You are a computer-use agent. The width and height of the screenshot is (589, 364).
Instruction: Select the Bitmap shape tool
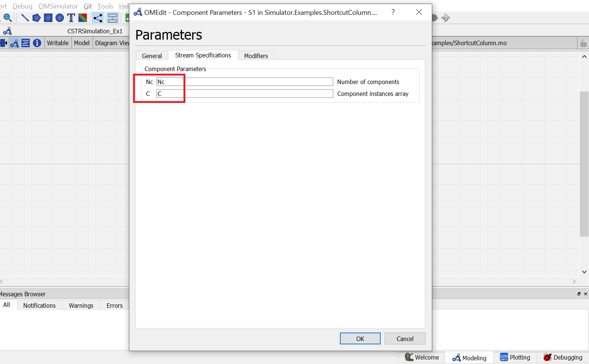tap(83, 17)
